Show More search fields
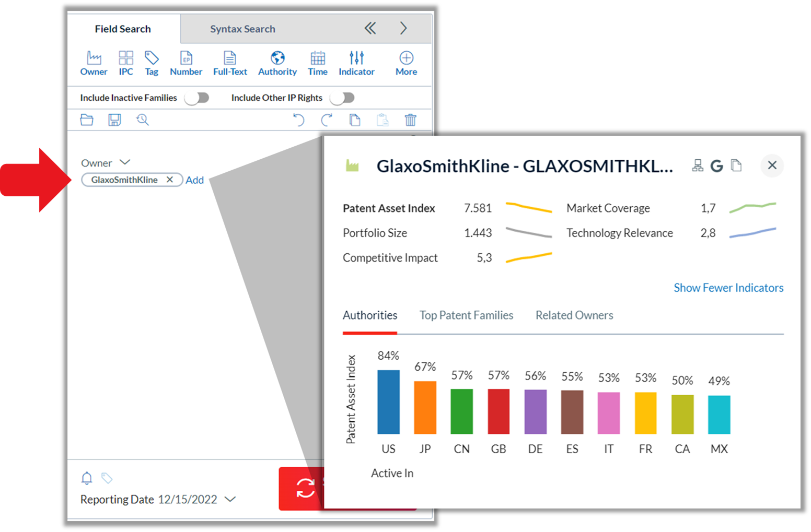 click(x=406, y=63)
